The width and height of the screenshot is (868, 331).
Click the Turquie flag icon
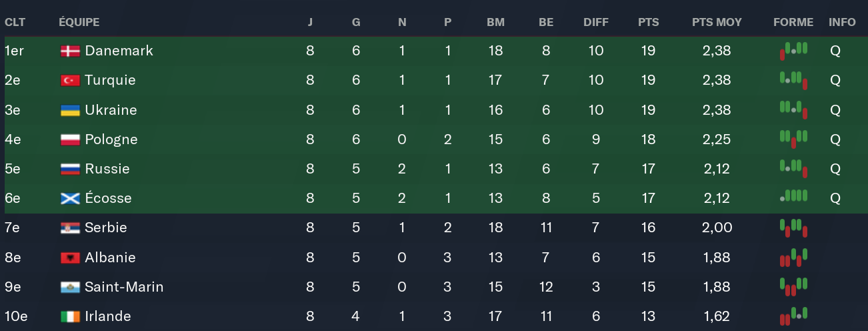(70, 80)
